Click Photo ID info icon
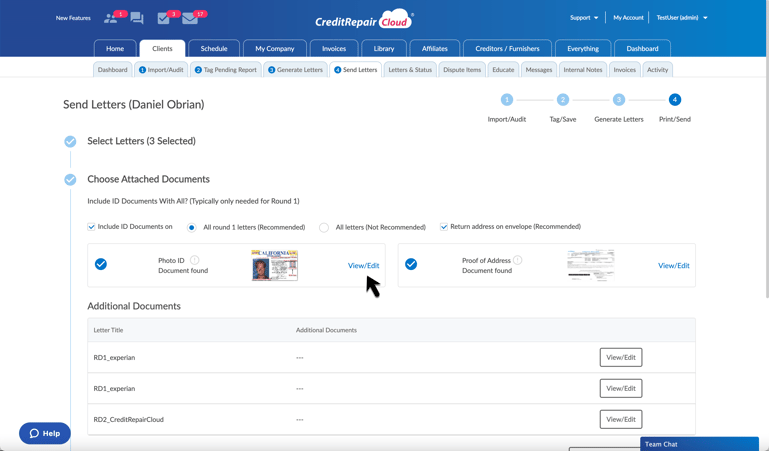The width and height of the screenshot is (769, 451). 195,260
